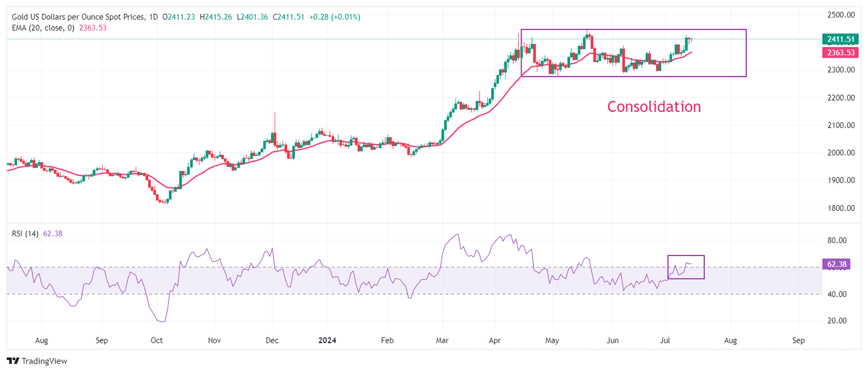Click the Jul marker on time axis
Image resolution: width=868 pixels, height=372 pixels.
click(665, 341)
